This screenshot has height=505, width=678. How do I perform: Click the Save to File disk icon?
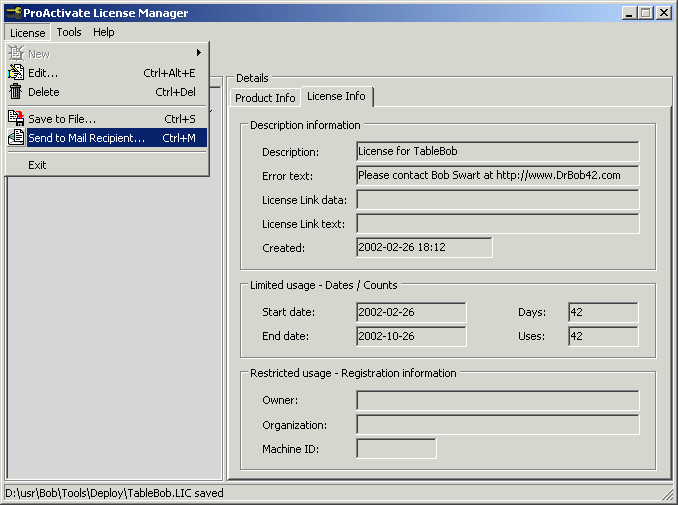[16, 118]
